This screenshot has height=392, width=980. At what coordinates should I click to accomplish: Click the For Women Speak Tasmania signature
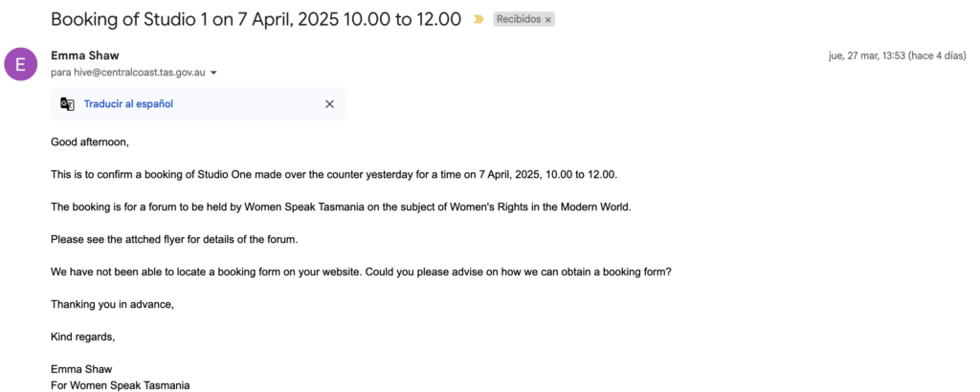[121, 385]
